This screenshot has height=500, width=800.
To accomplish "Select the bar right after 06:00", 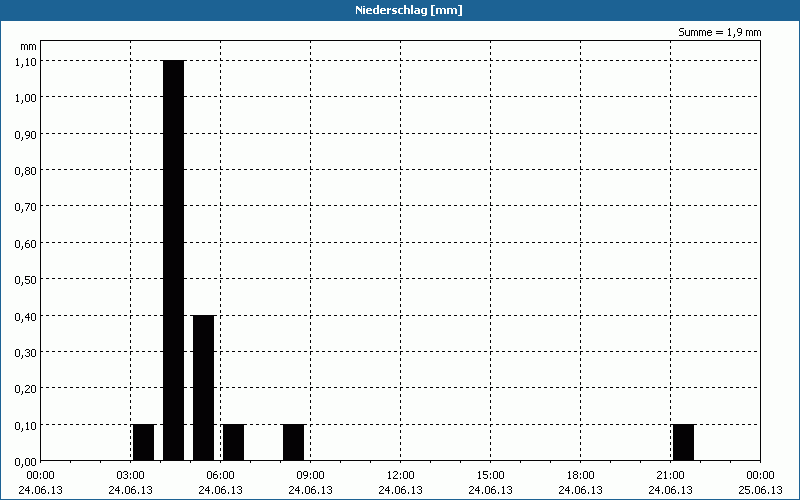I will 234,442.
